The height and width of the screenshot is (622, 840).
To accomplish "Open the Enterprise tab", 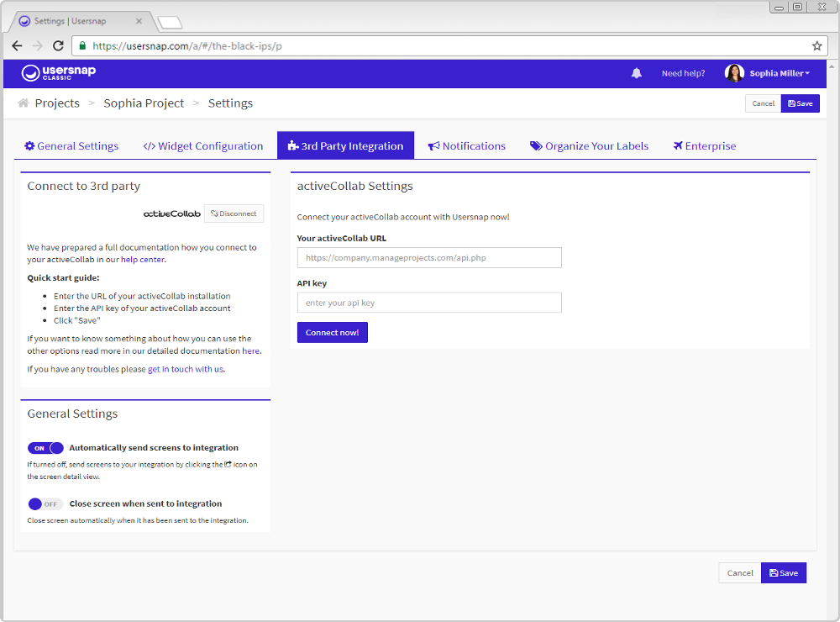I will tap(705, 146).
